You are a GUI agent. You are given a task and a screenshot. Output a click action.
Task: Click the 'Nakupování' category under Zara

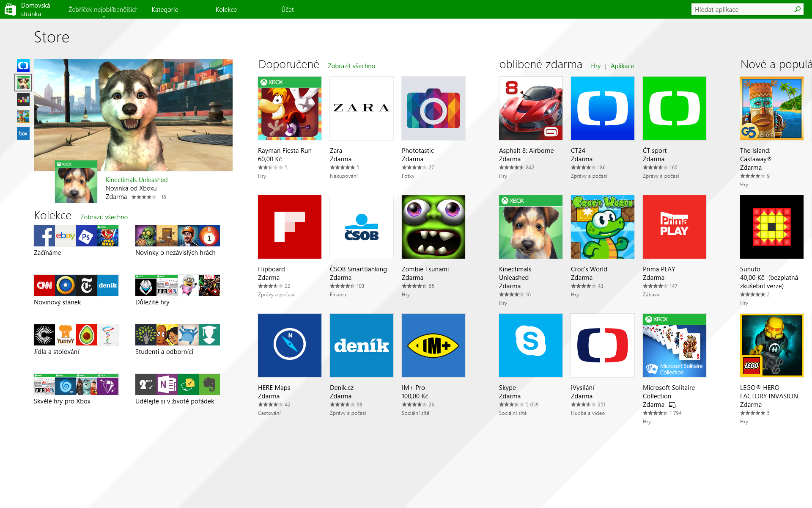(344, 176)
